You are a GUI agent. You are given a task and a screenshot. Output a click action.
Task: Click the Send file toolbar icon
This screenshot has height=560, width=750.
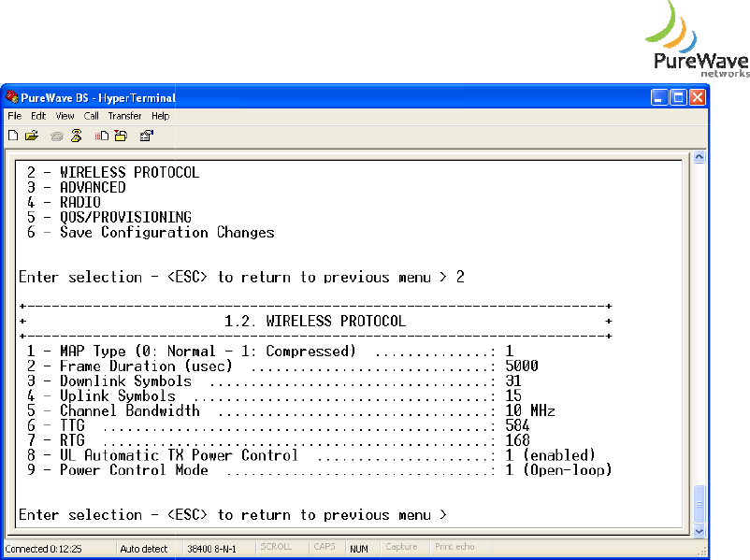[x=101, y=136]
